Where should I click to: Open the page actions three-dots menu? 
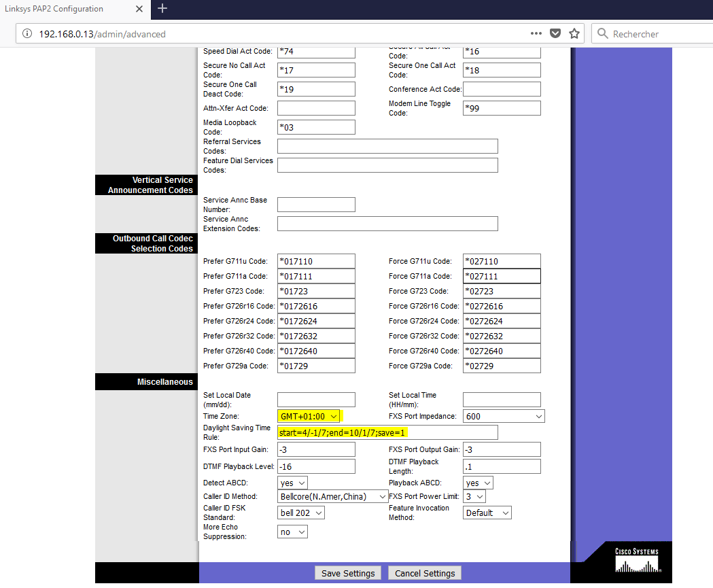pos(536,33)
